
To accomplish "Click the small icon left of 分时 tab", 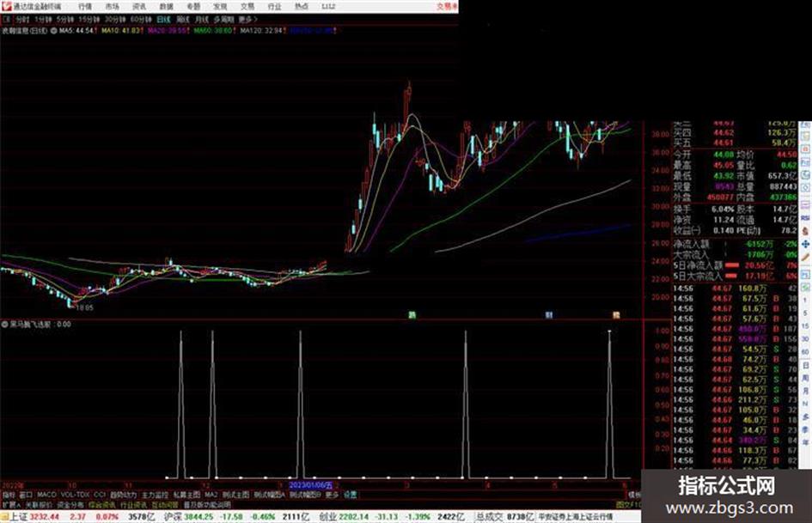I will [6, 20].
